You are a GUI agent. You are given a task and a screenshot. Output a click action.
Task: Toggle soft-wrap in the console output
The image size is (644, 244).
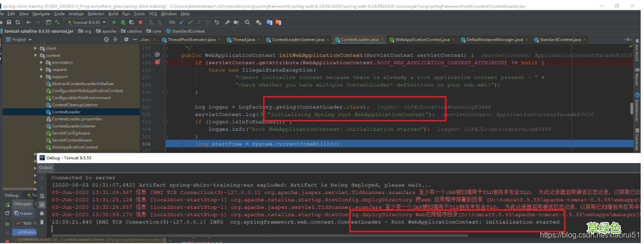[x=42, y=196]
